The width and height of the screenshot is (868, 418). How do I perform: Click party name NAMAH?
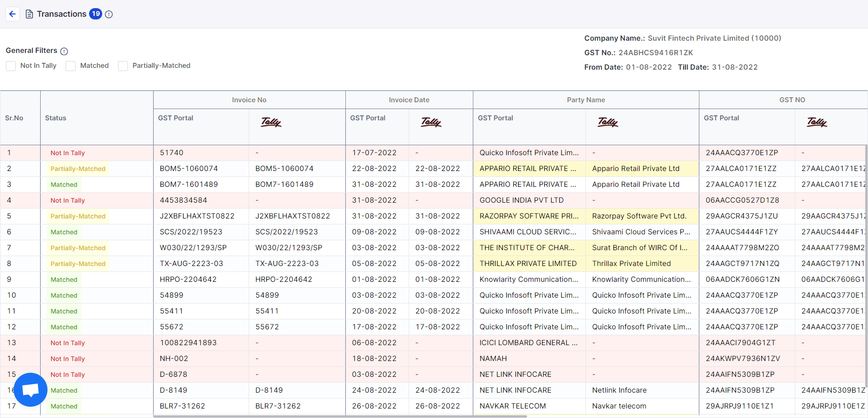click(x=493, y=359)
